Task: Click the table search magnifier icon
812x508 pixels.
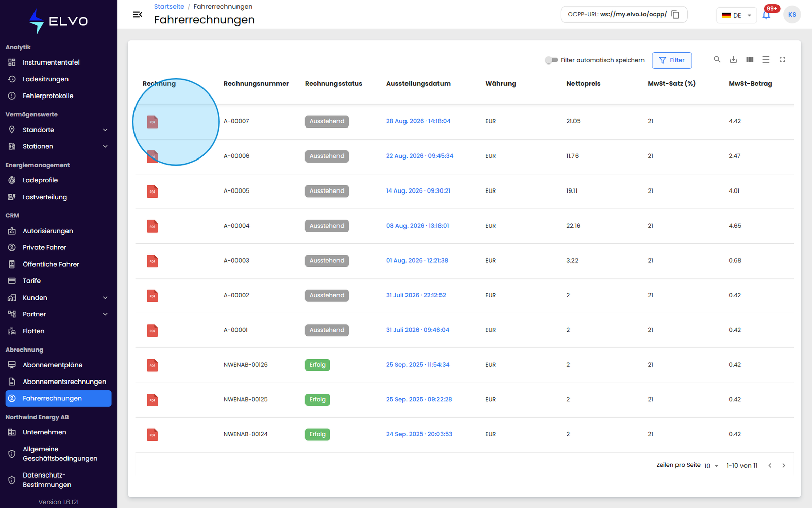Action: (717, 60)
